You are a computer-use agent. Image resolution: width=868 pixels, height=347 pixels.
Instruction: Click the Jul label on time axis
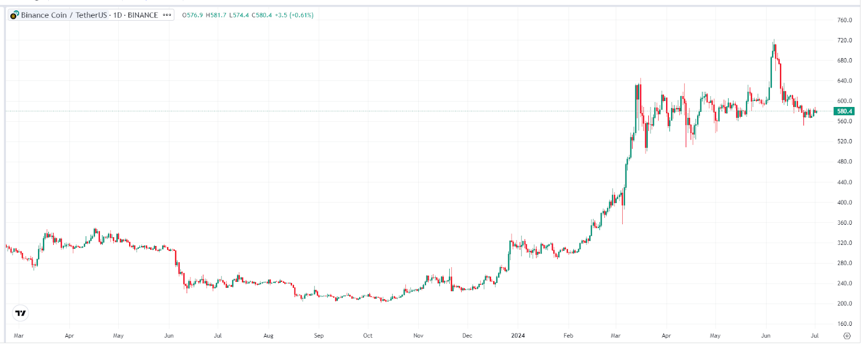[814, 336]
